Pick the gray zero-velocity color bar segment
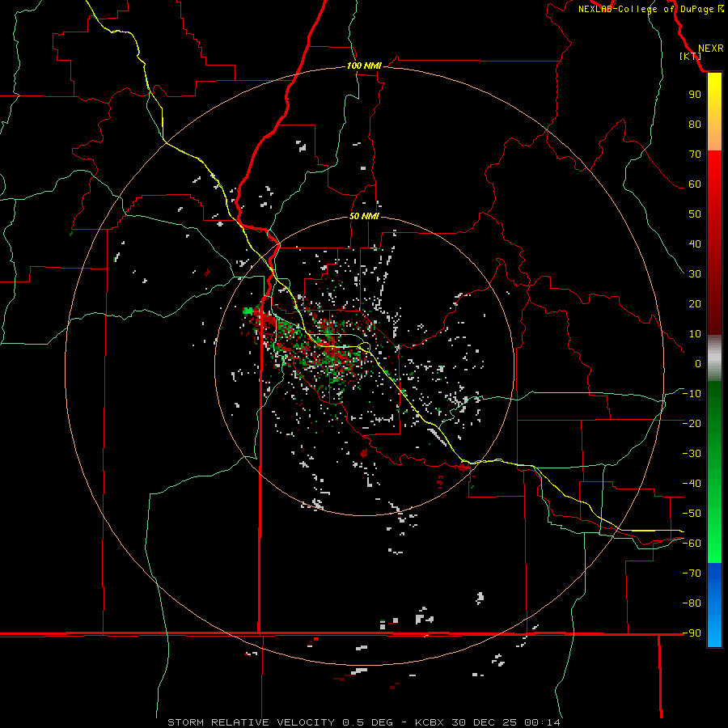The height and width of the screenshot is (728, 728). pyautogui.click(x=714, y=358)
